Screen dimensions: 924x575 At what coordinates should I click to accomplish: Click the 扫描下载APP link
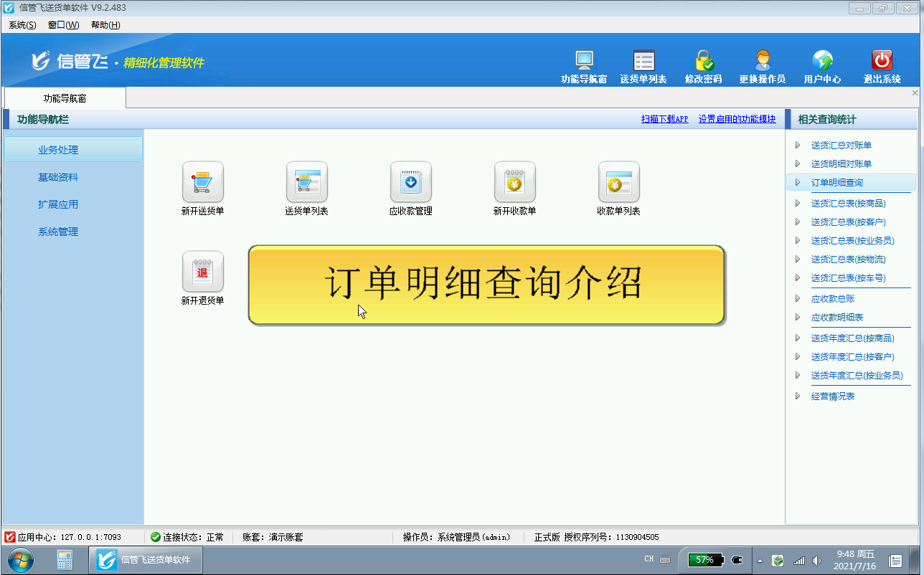pos(664,119)
